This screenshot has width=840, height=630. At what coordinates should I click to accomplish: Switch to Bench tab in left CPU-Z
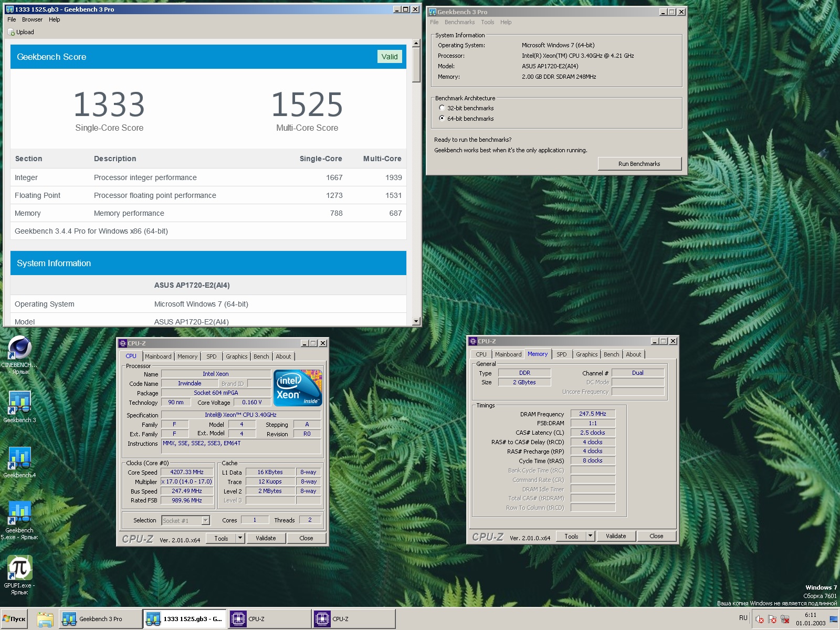[261, 356]
